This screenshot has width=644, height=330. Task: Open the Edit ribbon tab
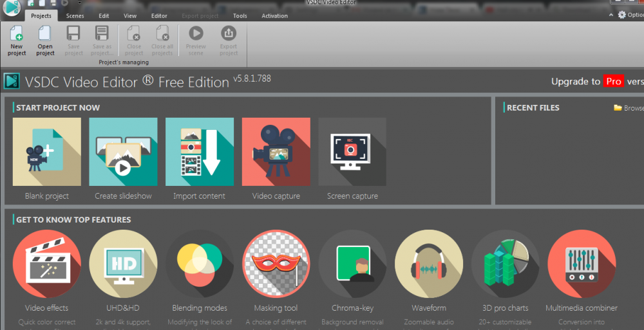click(x=104, y=15)
